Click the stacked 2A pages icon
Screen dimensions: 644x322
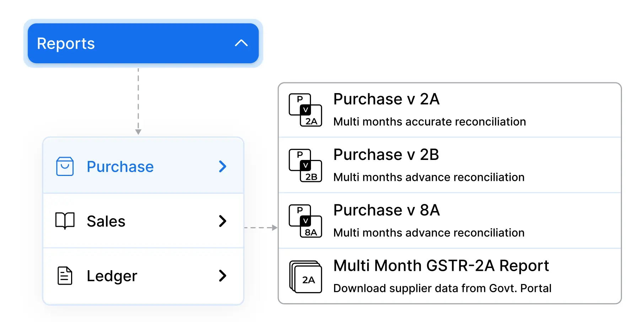pyautogui.click(x=305, y=277)
